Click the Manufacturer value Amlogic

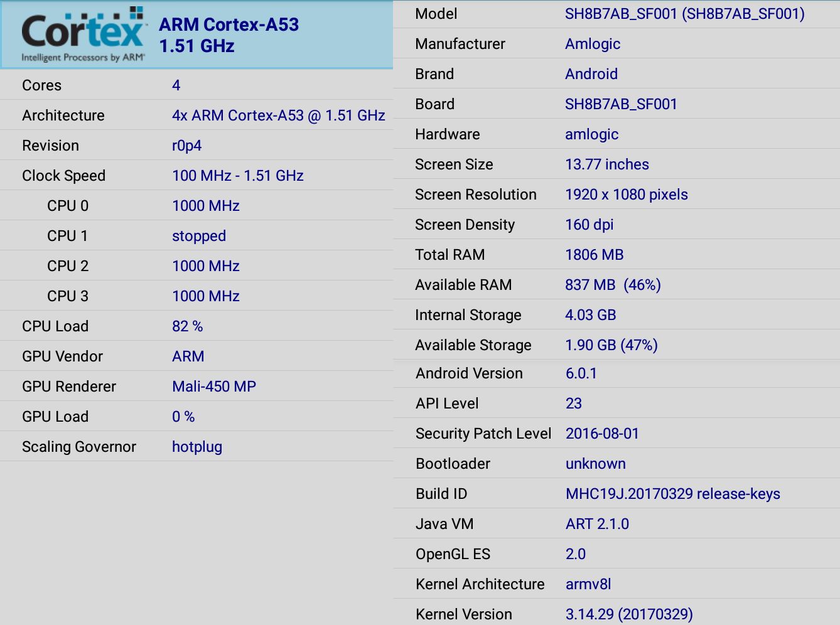point(593,44)
